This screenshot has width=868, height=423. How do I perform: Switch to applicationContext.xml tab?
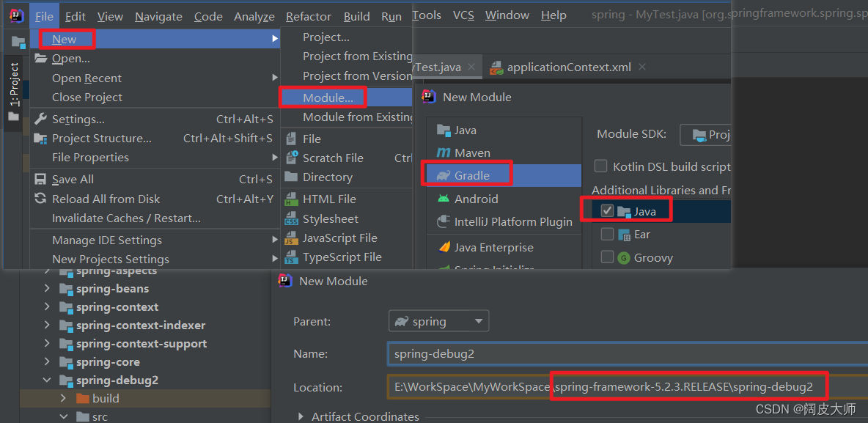tap(568, 67)
